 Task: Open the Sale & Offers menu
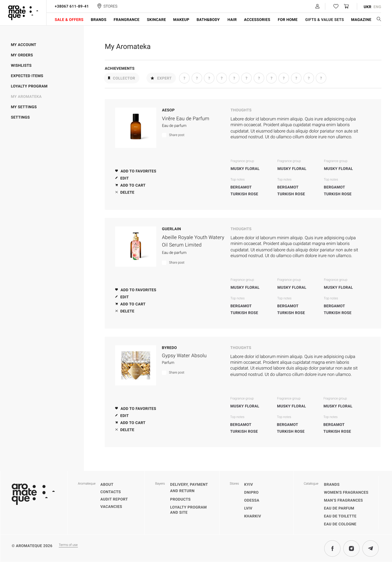(x=69, y=20)
